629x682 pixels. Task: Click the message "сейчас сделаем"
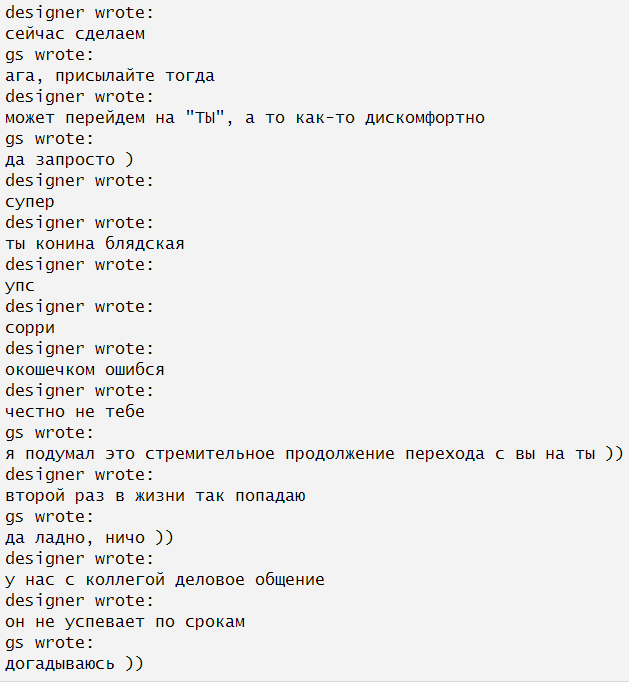coord(75,34)
